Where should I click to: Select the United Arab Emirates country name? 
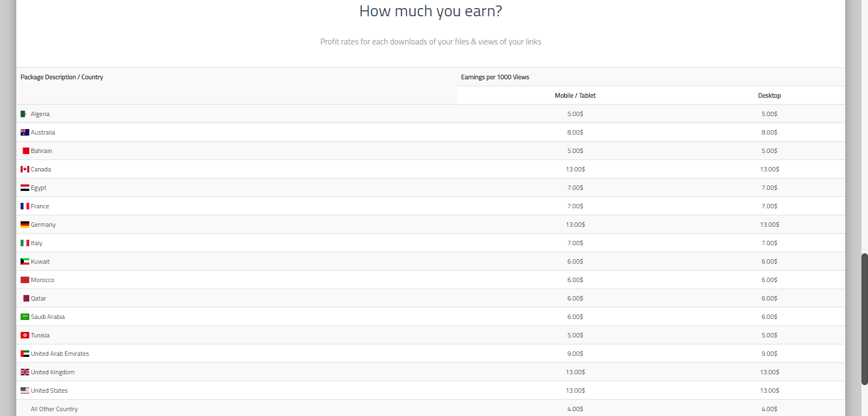(60, 354)
